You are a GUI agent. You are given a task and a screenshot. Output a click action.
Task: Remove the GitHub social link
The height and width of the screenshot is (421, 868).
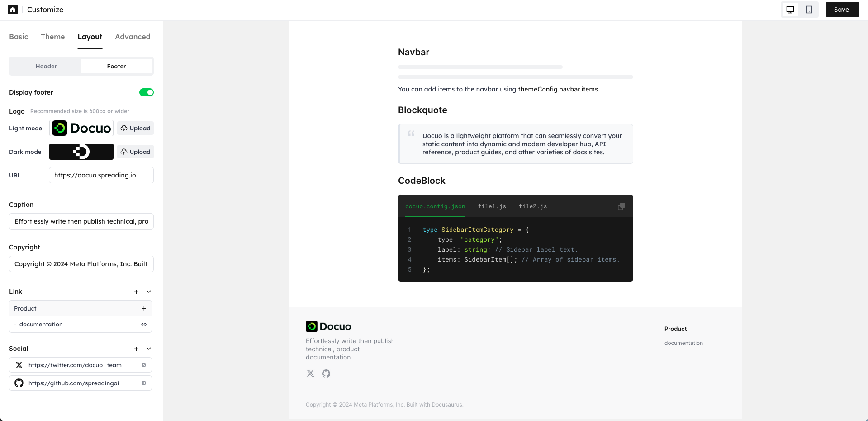tap(144, 383)
